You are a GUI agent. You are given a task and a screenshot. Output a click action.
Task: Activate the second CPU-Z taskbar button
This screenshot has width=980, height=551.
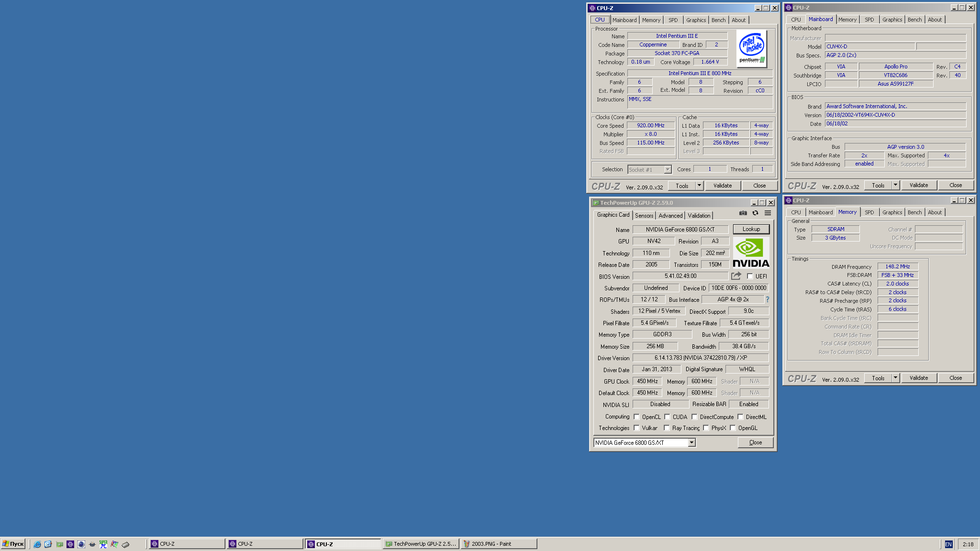click(x=265, y=544)
